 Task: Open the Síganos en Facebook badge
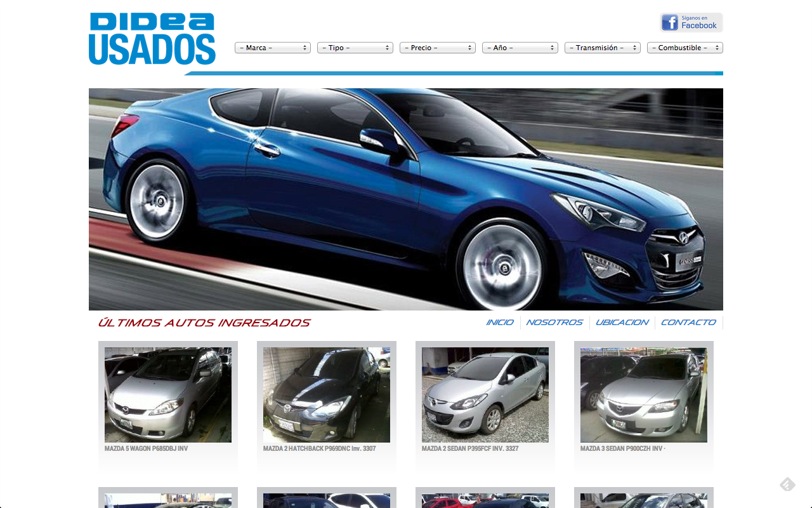click(x=691, y=23)
